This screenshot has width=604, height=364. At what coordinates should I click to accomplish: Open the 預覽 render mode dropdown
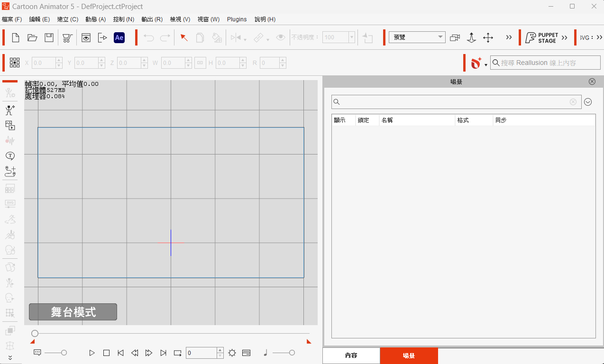pyautogui.click(x=417, y=37)
